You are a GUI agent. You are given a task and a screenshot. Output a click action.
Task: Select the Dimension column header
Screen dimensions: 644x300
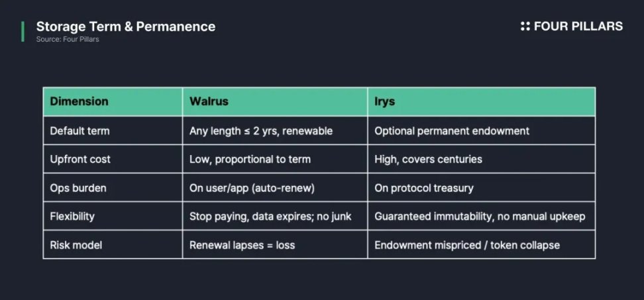point(79,102)
